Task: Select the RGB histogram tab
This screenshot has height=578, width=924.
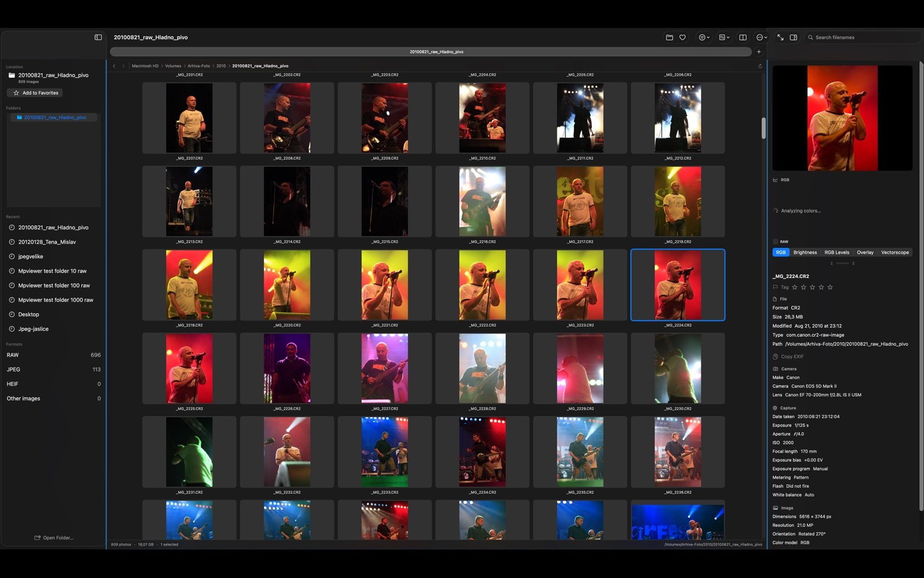Action: 781,253
